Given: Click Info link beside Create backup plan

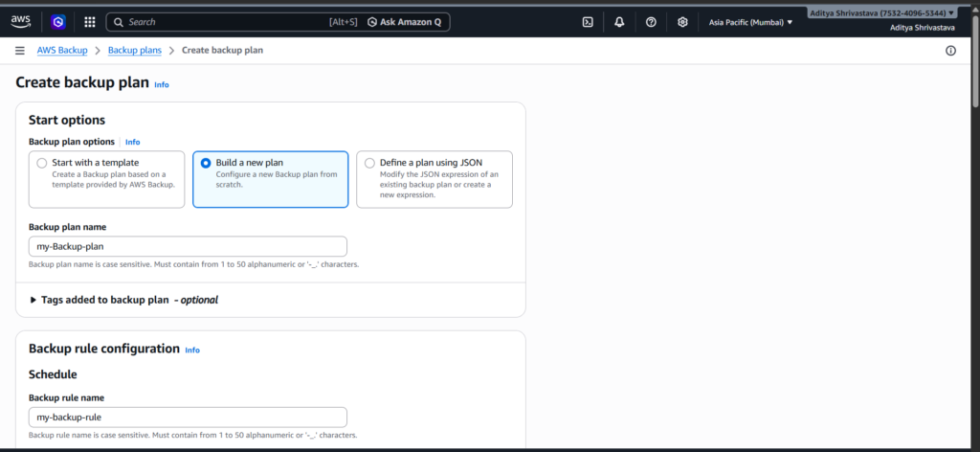Looking at the screenshot, I should pos(162,85).
